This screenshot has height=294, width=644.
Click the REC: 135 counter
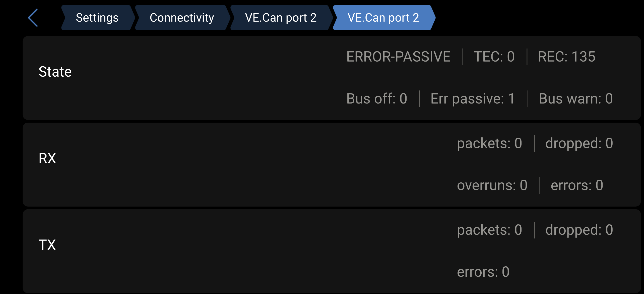click(567, 57)
